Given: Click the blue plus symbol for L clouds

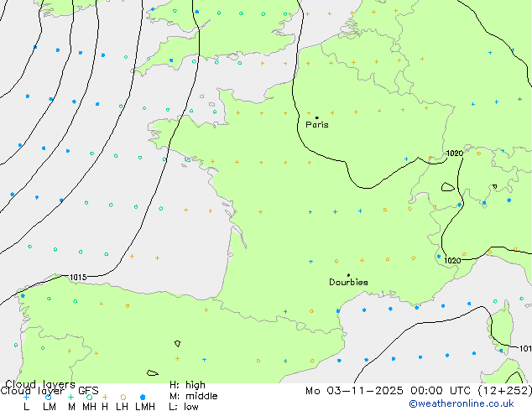Looking at the screenshot, I should click(26, 397).
